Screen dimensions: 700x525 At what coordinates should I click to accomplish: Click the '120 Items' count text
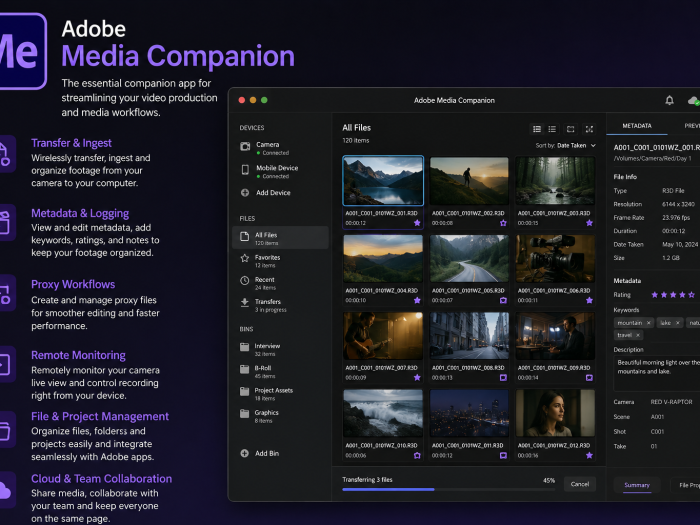(355, 141)
